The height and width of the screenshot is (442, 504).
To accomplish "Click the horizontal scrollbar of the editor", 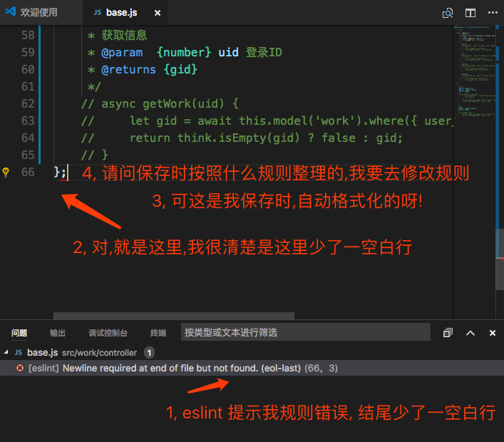I will (x=173, y=315).
